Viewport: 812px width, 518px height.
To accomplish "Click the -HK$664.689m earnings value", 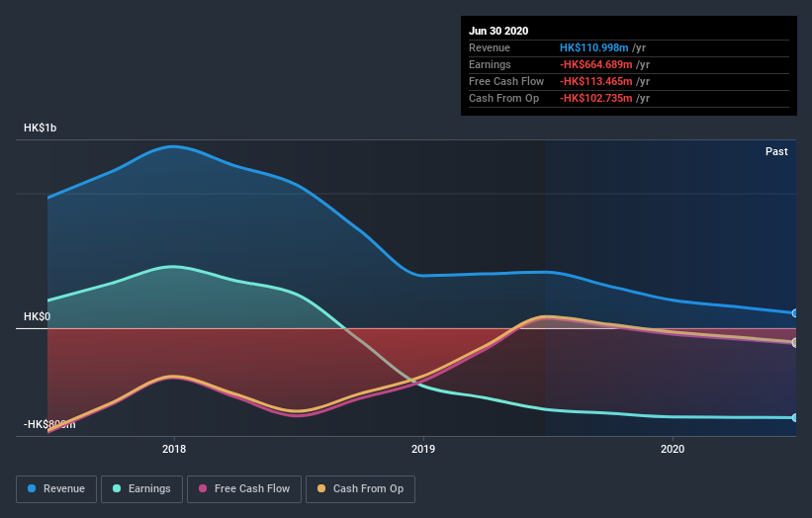I will coord(595,64).
